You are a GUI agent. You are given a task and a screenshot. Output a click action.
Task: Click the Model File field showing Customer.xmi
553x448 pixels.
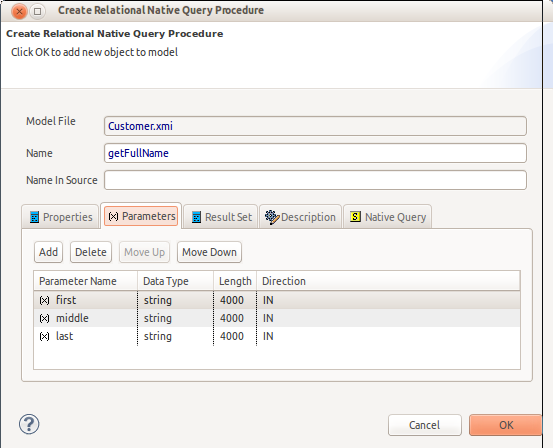click(x=315, y=126)
